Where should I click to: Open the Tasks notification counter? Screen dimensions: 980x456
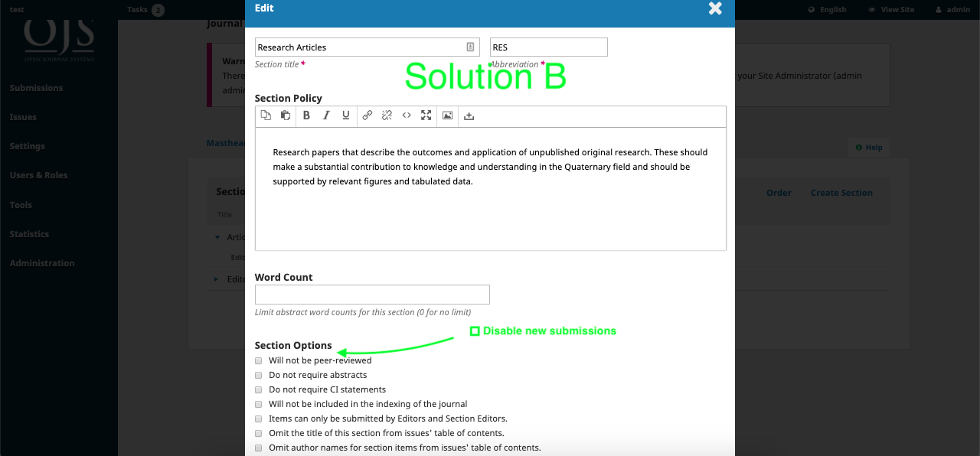point(158,9)
